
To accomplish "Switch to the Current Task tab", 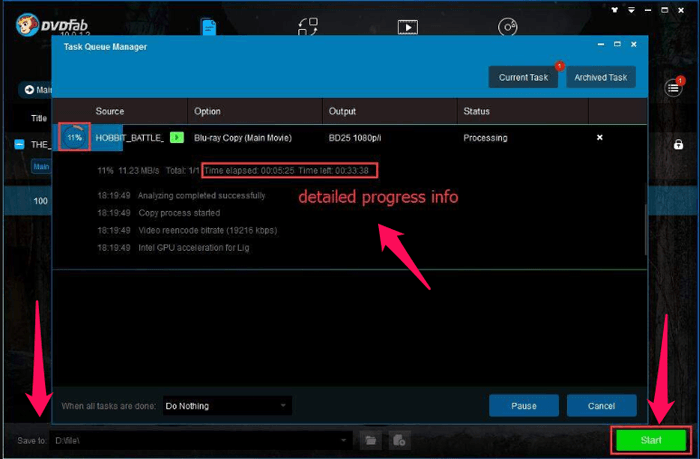I will [x=523, y=77].
